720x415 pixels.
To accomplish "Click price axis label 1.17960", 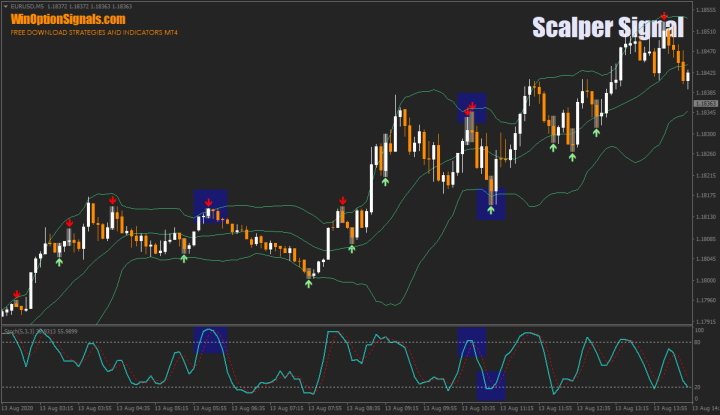I will pos(706,300).
